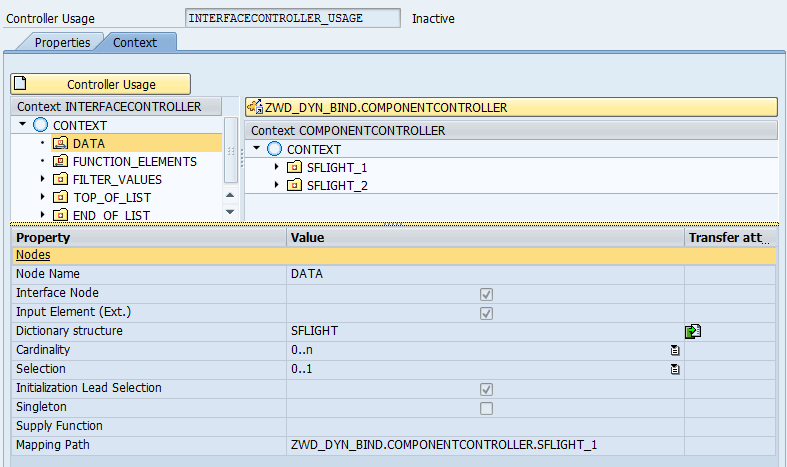Click the green transfer attributes icon for Dictionary structure
The width and height of the screenshot is (787, 467).
(693, 331)
